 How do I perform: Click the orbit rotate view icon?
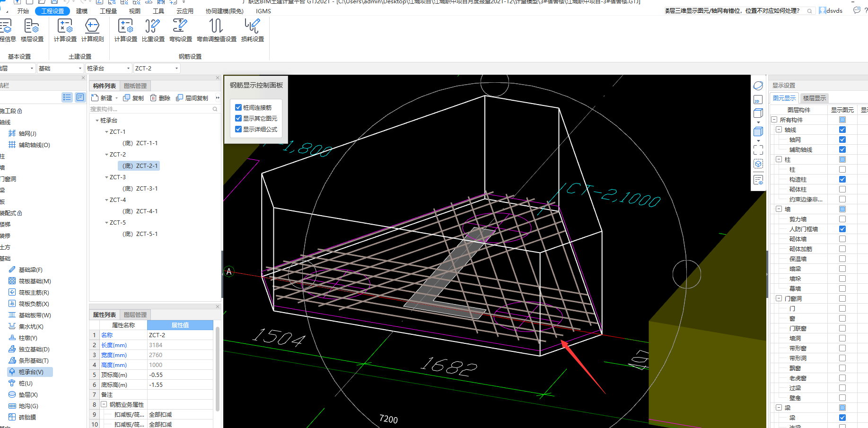(758, 86)
